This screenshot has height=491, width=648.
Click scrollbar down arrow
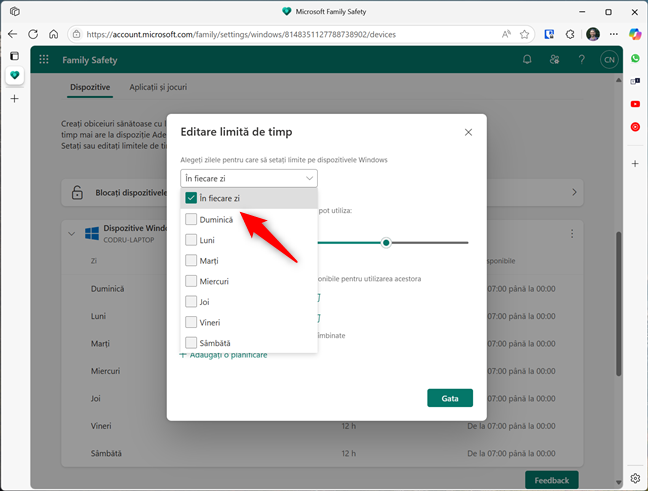pyautogui.click(x=619, y=482)
